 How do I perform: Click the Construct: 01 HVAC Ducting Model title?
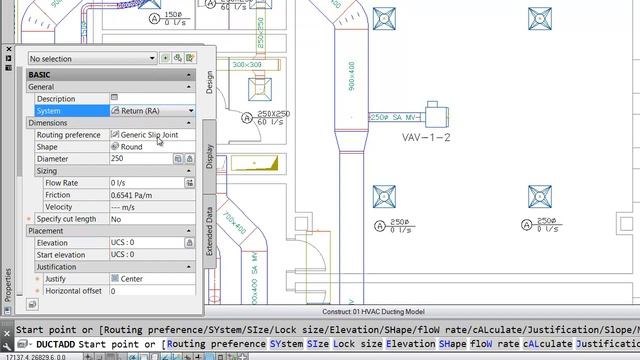373,312
